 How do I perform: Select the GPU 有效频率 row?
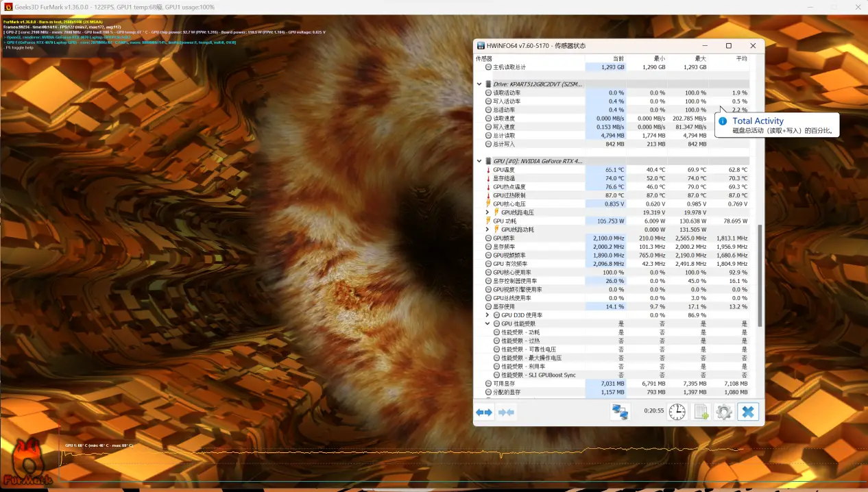(x=612, y=264)
